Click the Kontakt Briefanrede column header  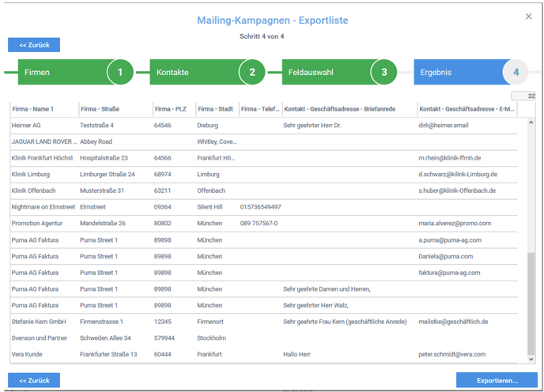[x=349, y=109]
